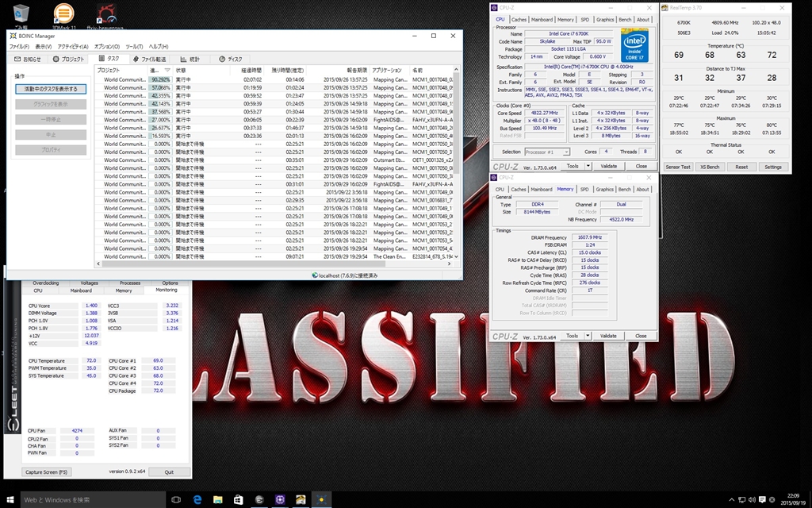Open the 表示(V) menu in BOINC Manager
This screenshot has height=508, width=812.
pyautogui.click(x=43, y=47)
